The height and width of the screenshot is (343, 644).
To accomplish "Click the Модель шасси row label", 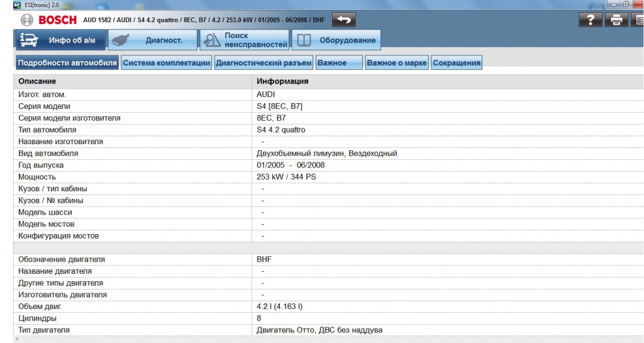I will point(45,212).
